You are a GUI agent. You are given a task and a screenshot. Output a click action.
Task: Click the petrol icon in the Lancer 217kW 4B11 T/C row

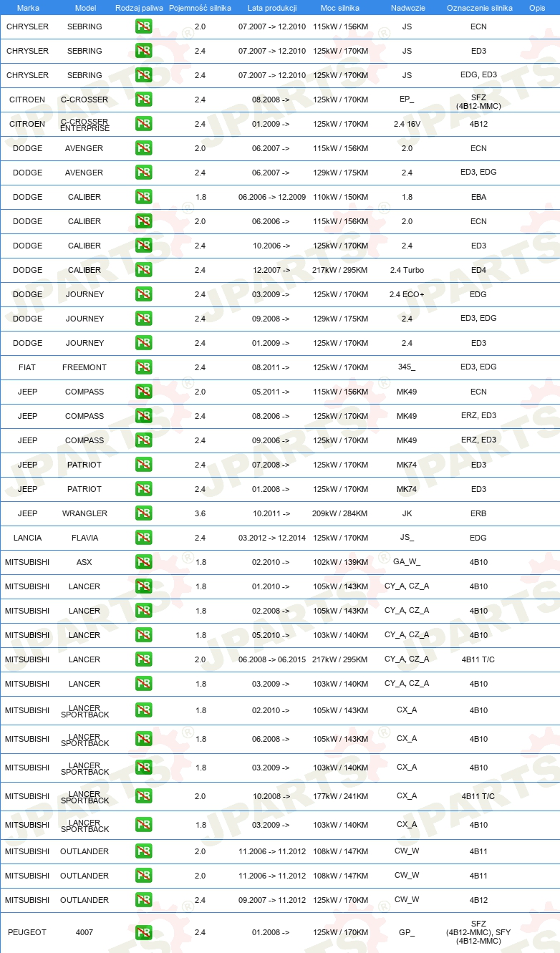(144, 659)
